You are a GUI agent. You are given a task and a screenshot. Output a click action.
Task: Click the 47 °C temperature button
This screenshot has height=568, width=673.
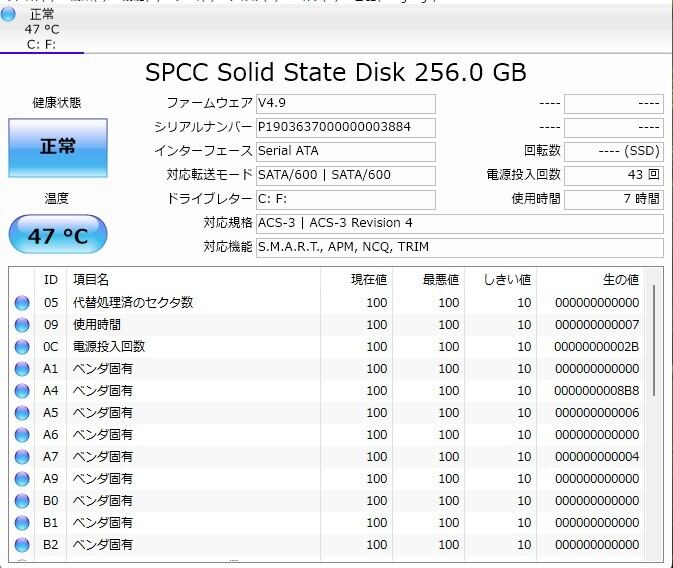58,236
